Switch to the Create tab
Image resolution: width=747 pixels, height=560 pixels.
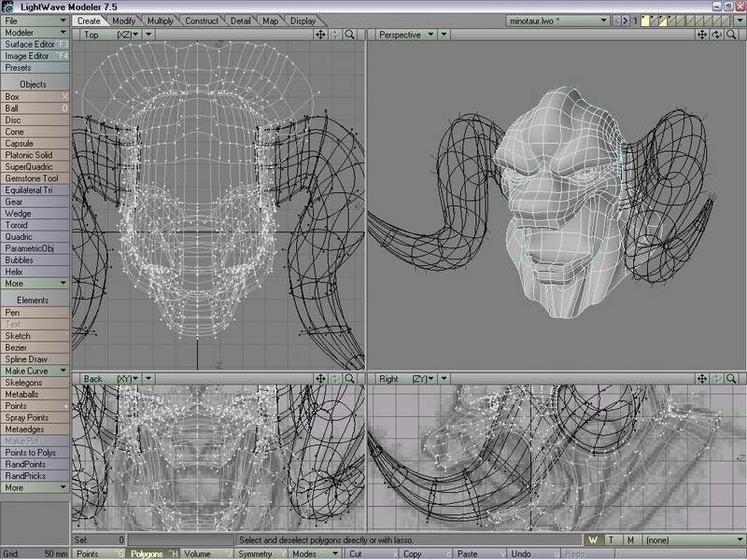click(x=89, y=21)
